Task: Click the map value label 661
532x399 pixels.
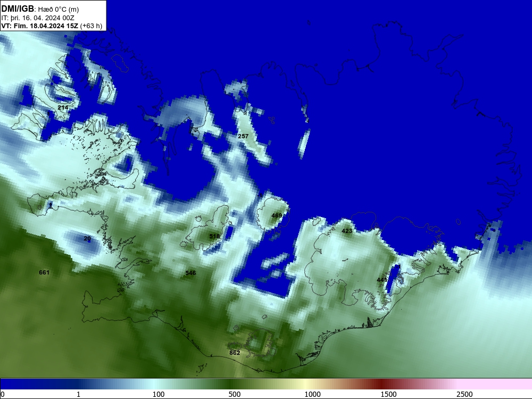Action: (44, 272)
